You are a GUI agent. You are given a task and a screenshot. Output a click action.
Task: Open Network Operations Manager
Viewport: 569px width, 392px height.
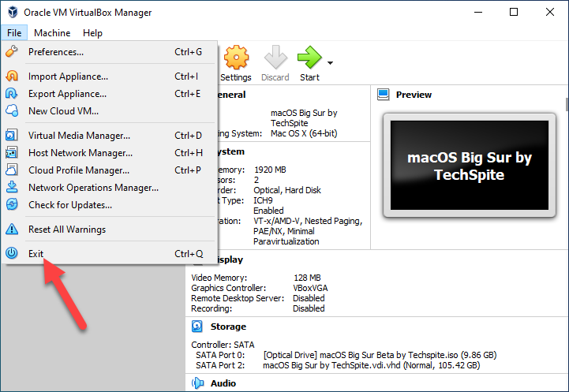coord(93,188)
